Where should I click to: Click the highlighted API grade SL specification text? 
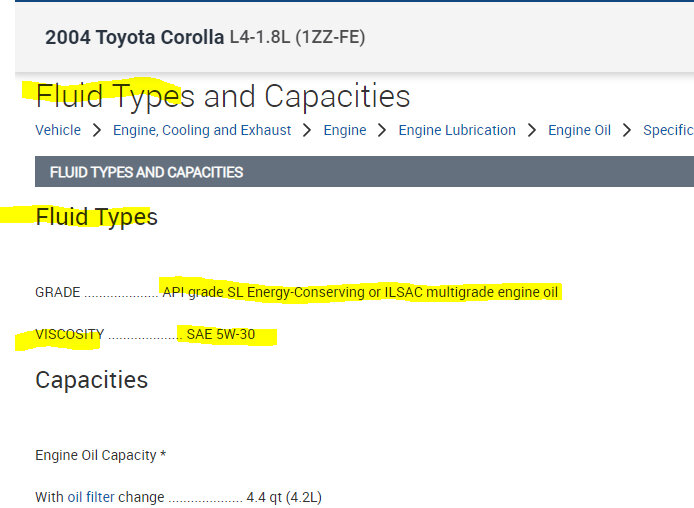[360, 292]
